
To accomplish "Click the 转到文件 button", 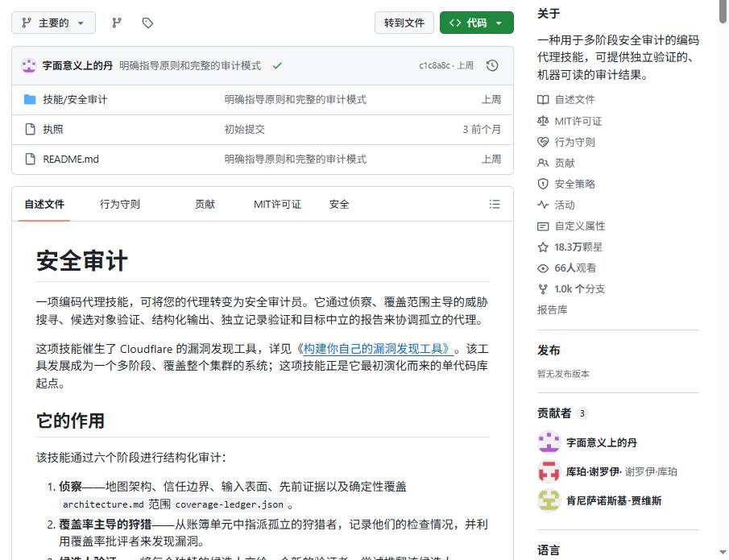I will (404, 23).
